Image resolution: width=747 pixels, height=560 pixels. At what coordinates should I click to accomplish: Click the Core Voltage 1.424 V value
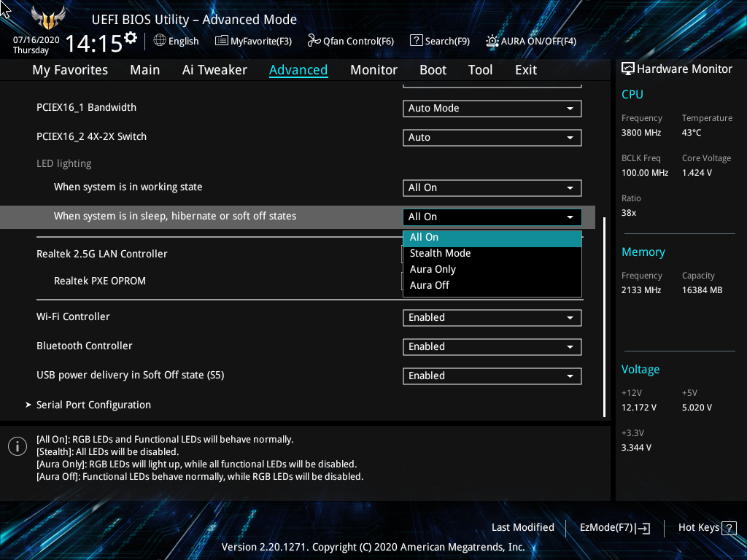click(x=697, y=173)
